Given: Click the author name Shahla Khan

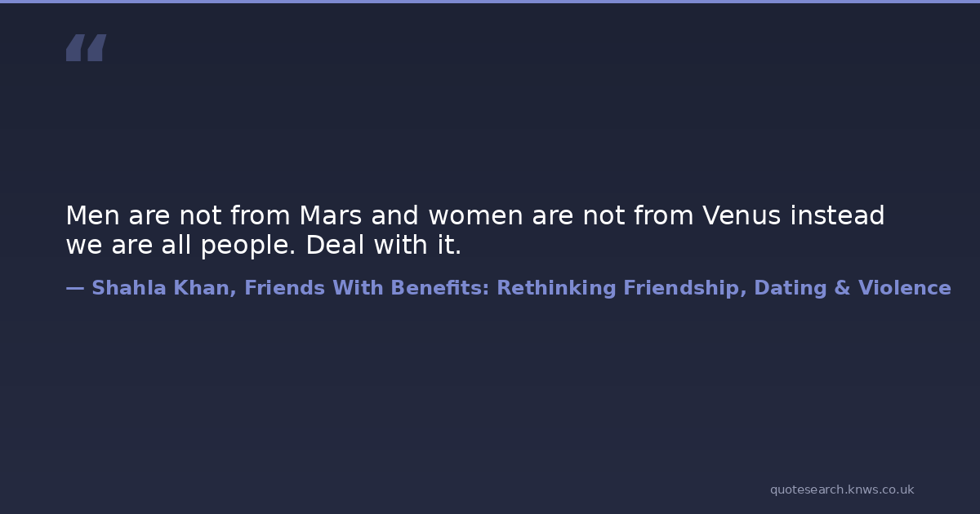Looking at the screenshot, I should point(161,288).
